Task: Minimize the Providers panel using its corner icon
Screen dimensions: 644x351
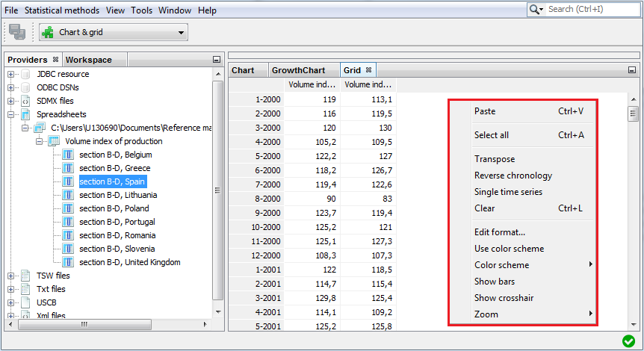Action: pyautogui.click(x=217, y=60)
